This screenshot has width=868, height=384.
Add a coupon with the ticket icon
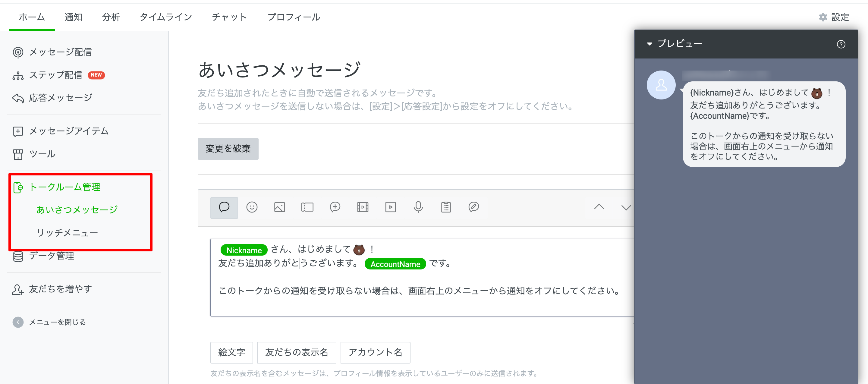pyautogui.click(x=307, y=207)
